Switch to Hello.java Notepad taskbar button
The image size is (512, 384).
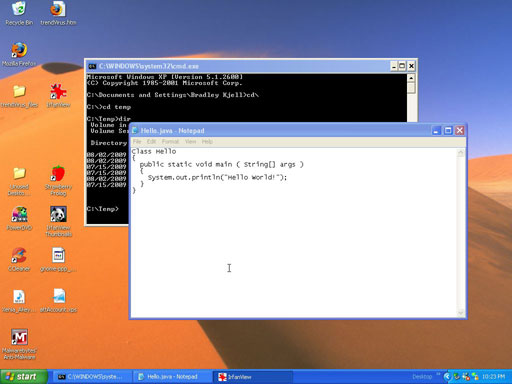172,377
